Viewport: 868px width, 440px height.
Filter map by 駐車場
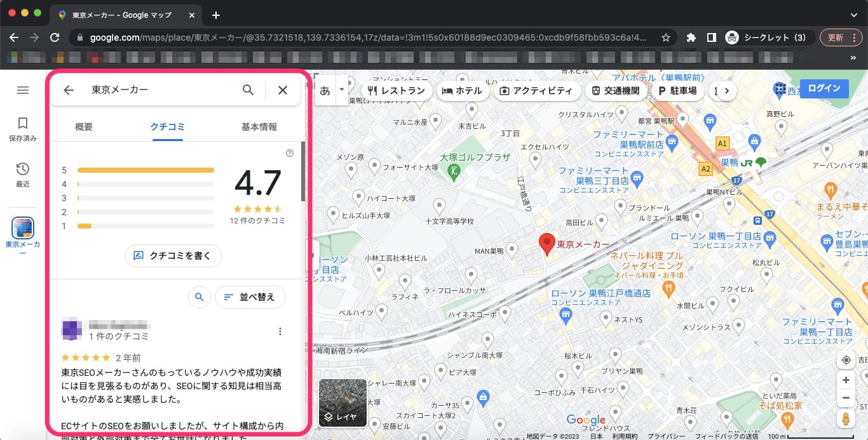coord(677,91)
